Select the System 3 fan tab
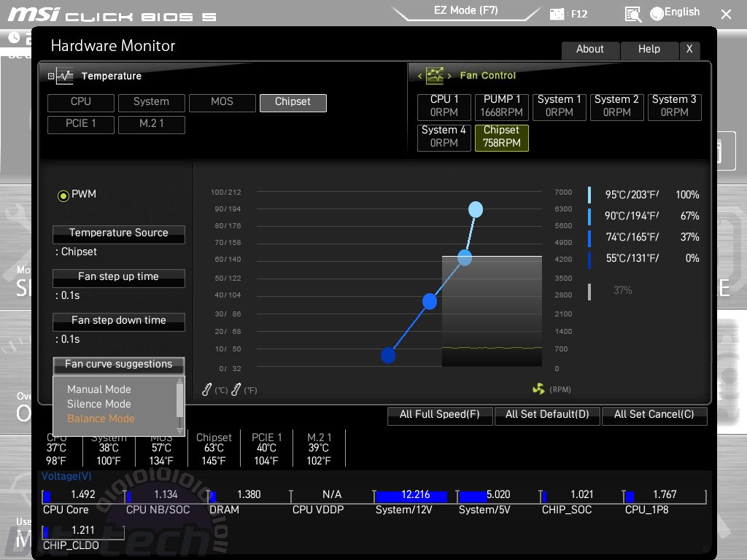Screen dimensions: 747x560 click(675, 106)
